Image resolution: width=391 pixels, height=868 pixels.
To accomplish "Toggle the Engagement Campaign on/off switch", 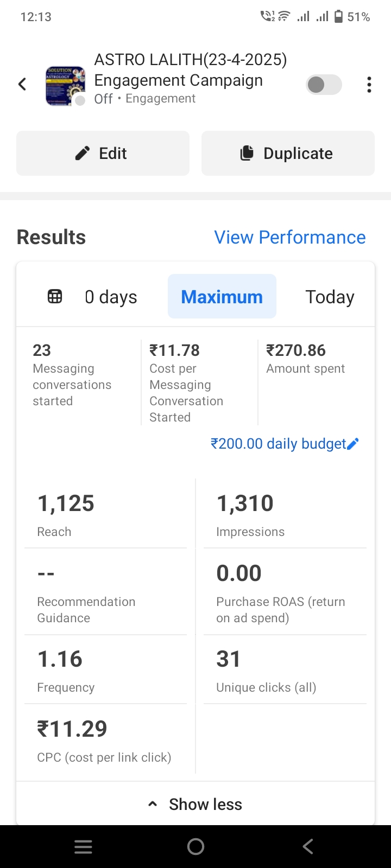I will tap(324, 85).
